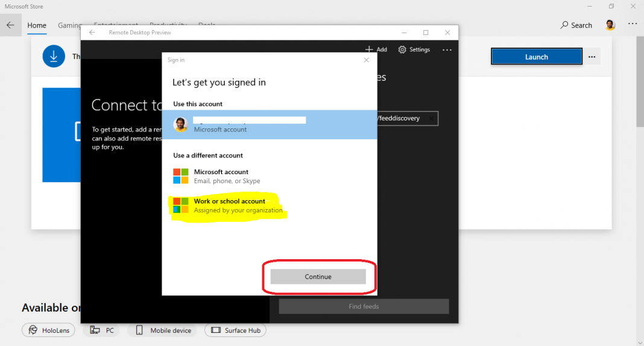Open Remote Desktop Settings gear
644x346 pixels.
point(414,49)
